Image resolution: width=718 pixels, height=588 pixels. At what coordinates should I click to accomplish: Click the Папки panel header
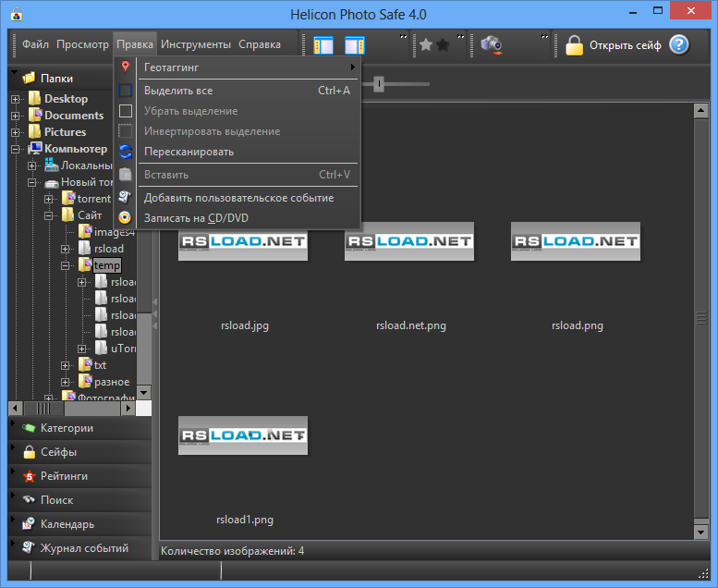coord(60,78)
